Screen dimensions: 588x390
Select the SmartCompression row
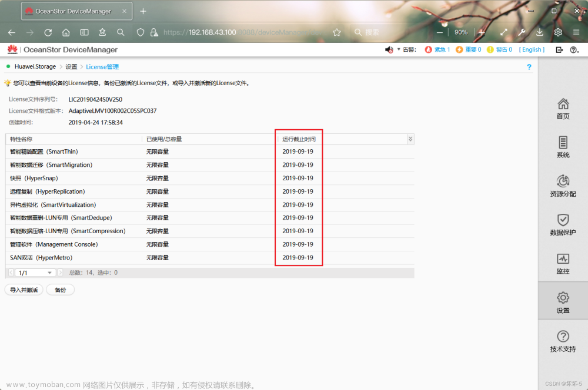pos(210,231)
